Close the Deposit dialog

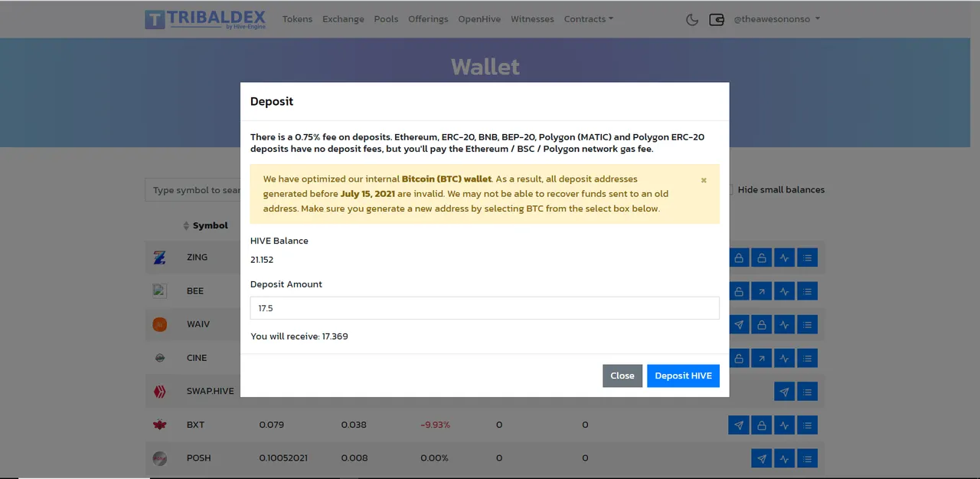(x=622, y=376)
